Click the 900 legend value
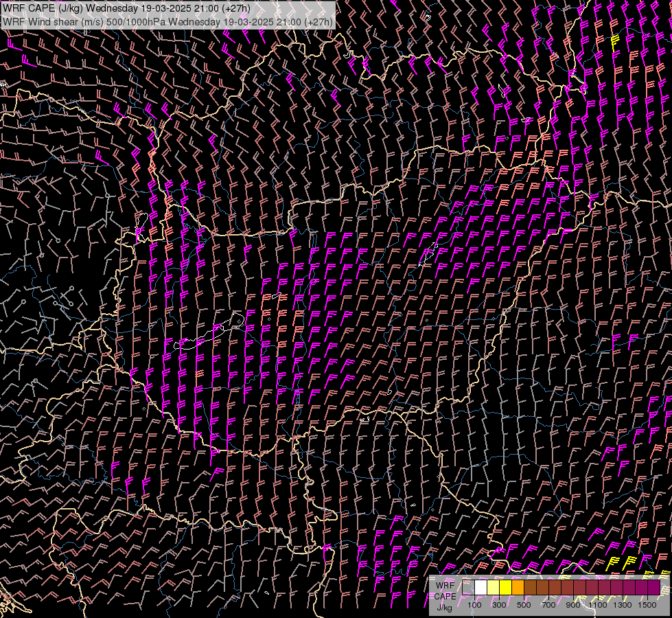 573,605
